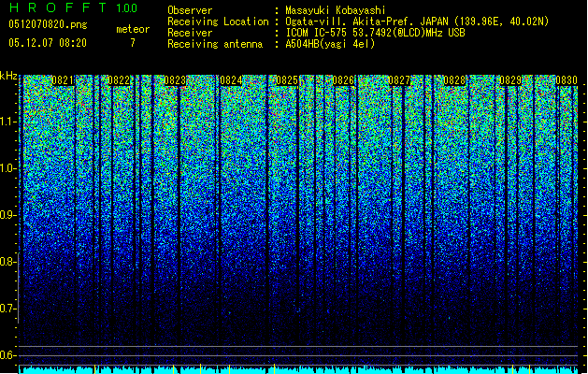Click the 0822 time marker
This screenshot has width=588, height=374.
119,80
